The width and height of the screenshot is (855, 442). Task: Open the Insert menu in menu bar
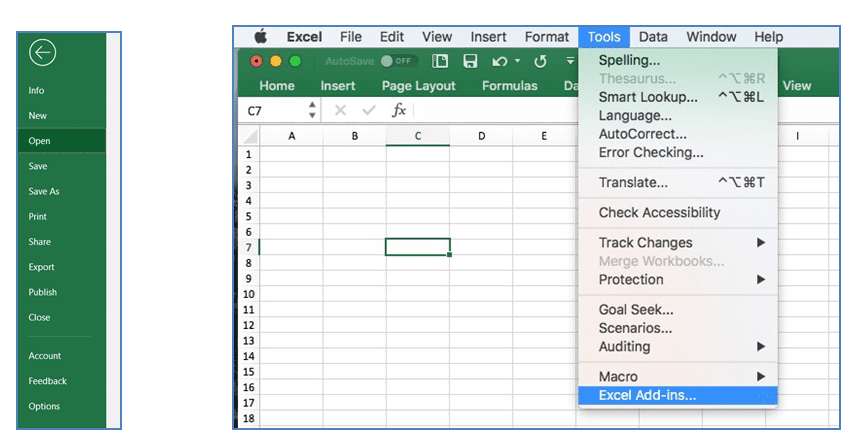488,37
